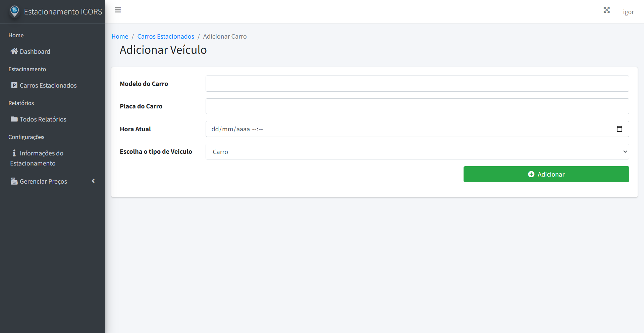
Task: Open the calendar picker in Hora Atual
Action: [x=619, y=129]
